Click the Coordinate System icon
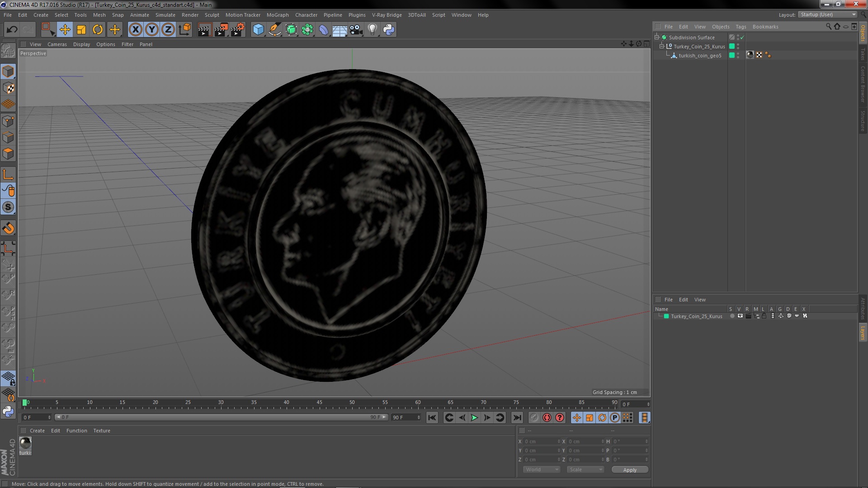 coord(185,30)
